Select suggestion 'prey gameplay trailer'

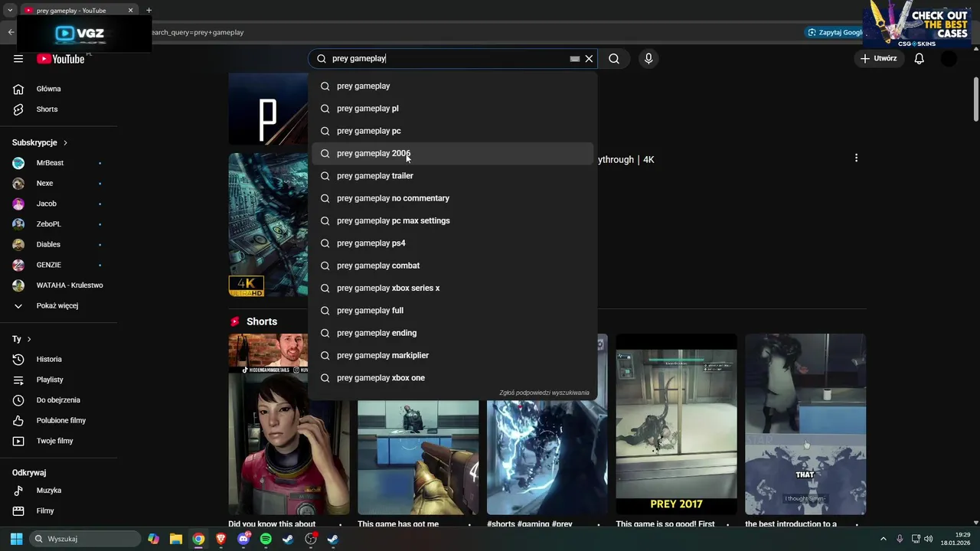pos(452,176)
